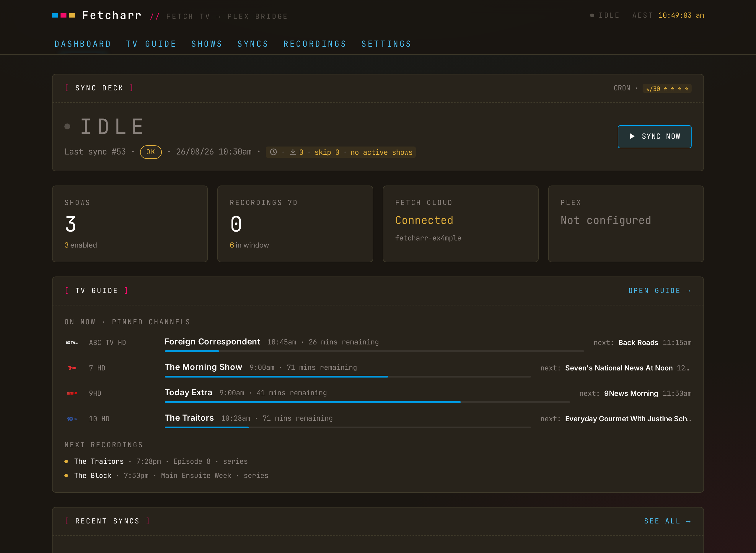Open the full guide via Open Guide link
The image size is (756, 553).
coord(660,291)
